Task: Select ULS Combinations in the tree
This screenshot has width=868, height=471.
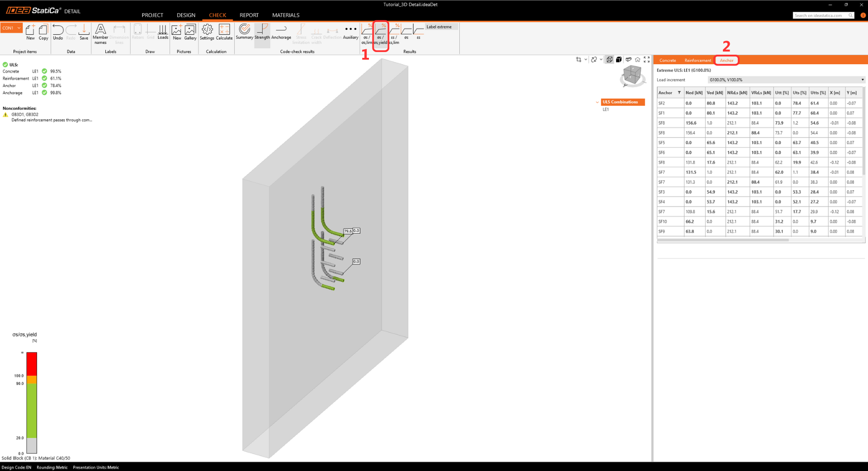Action: pos(623,102)
